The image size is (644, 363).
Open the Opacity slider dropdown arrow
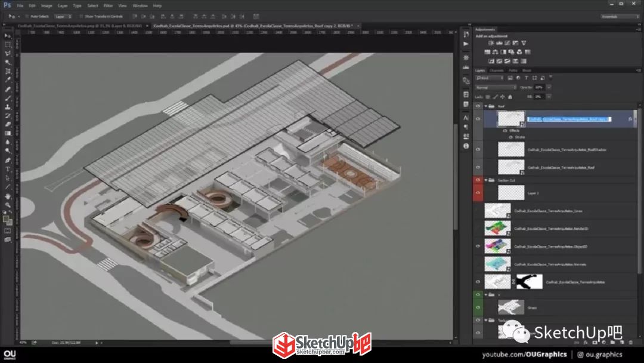click(549, 88)
